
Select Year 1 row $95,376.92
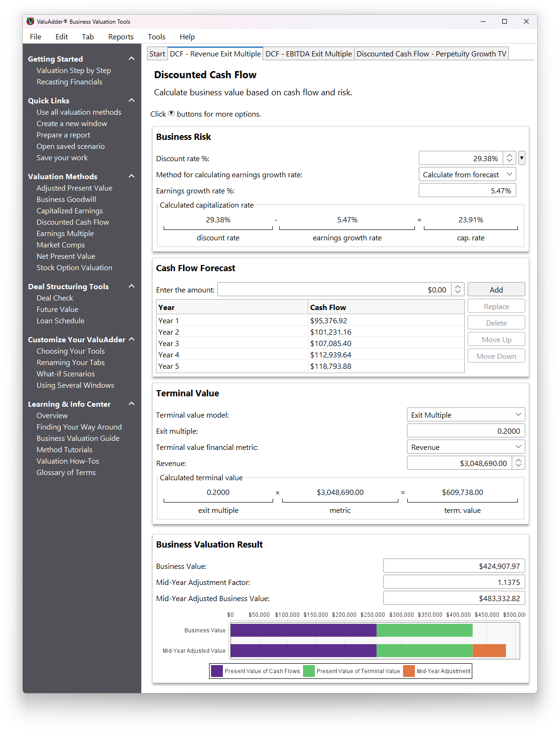(x=310, y=320)
